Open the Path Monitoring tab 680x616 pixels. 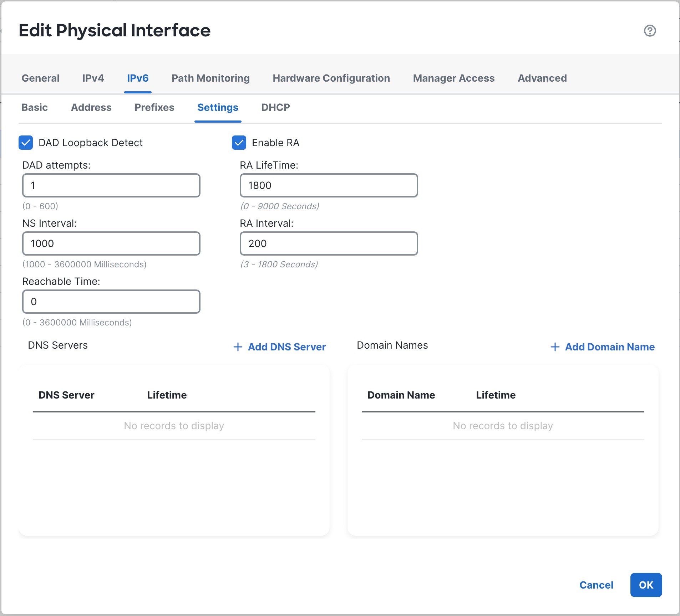point(210,78)
